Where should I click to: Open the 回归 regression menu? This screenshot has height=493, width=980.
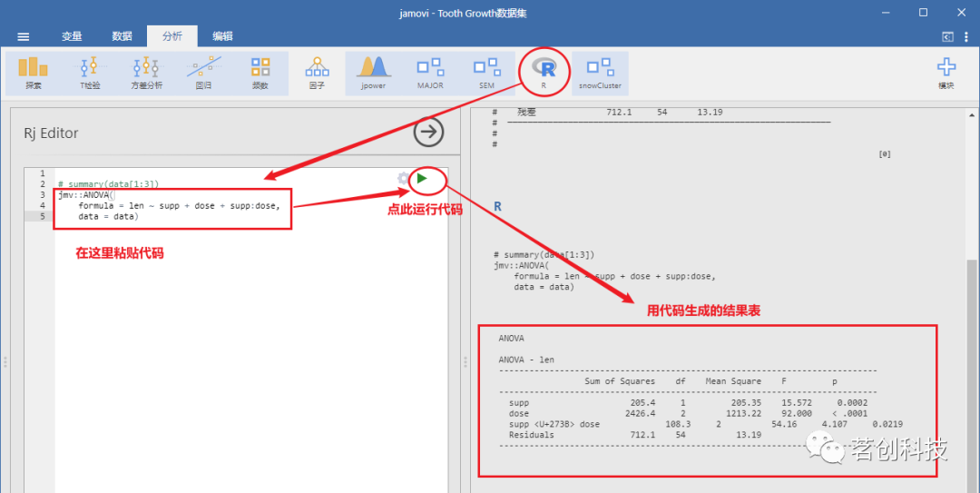[x=203, y=74]
